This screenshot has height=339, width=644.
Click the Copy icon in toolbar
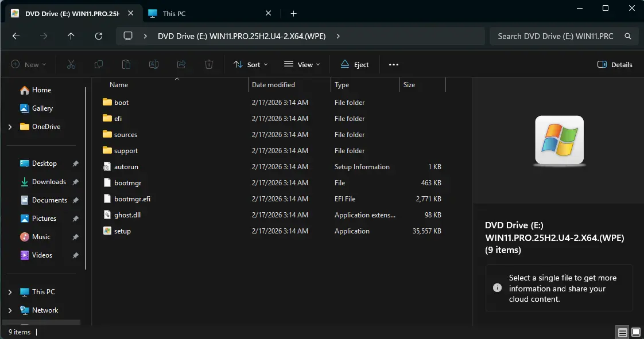[99, 64]
